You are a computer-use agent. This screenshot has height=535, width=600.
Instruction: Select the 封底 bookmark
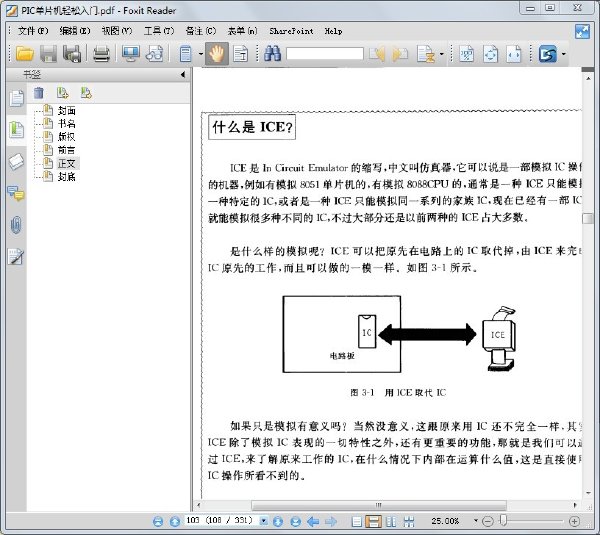pyautogui.click(x=67, y=176)
